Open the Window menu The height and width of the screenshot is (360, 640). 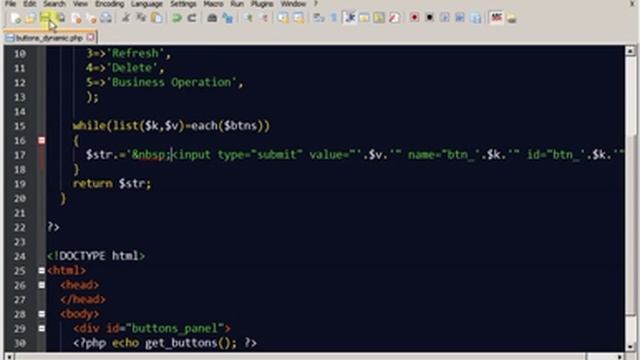(293, 4)
